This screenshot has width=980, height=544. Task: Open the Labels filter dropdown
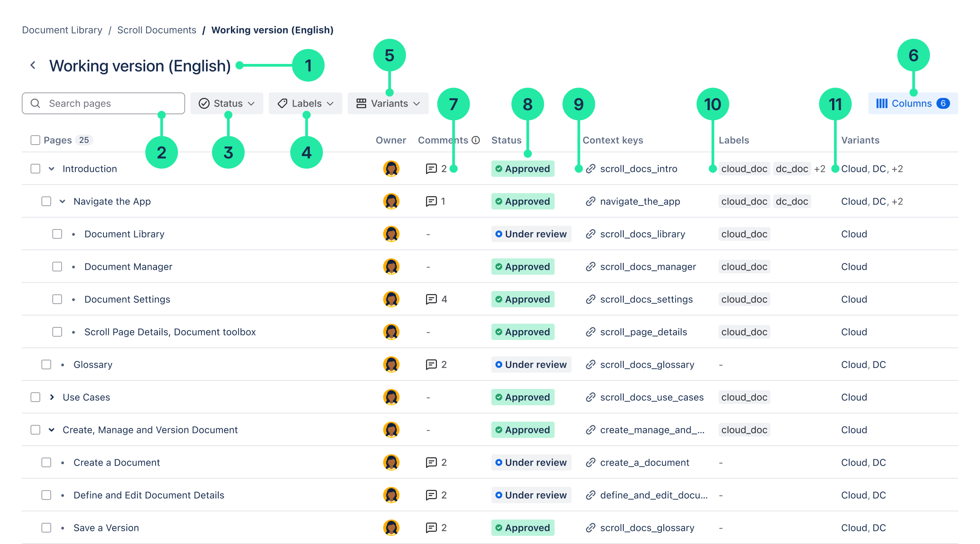[x=305, y=103]
